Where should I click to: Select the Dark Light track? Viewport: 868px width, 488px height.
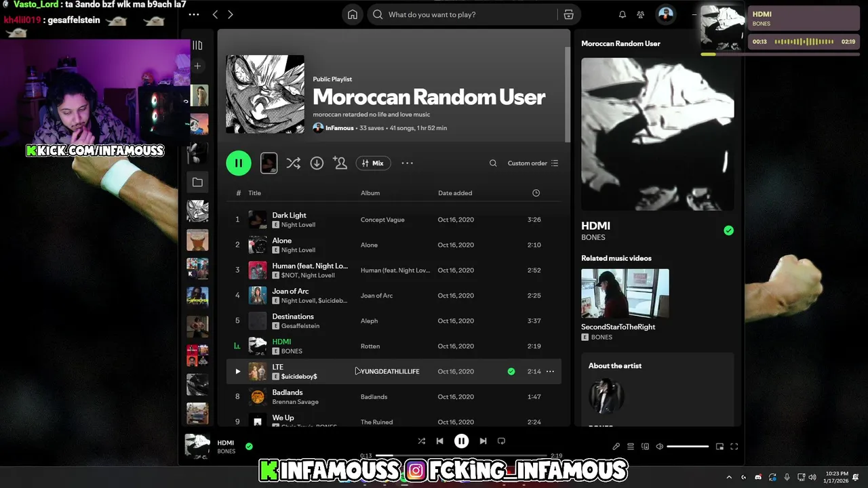[x=289, y=215]
